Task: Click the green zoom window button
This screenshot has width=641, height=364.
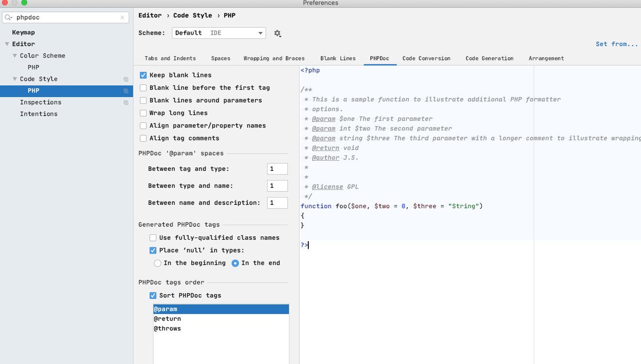Action: 24,3
